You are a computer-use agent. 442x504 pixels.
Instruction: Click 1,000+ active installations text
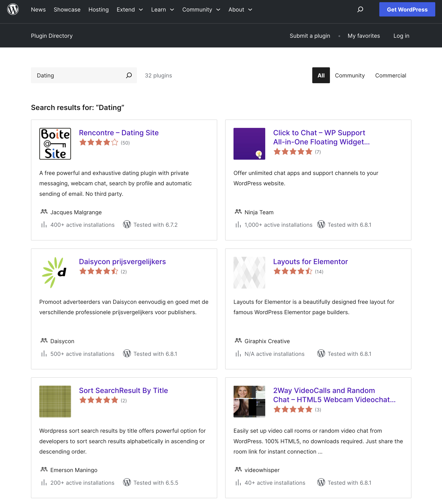278,225
